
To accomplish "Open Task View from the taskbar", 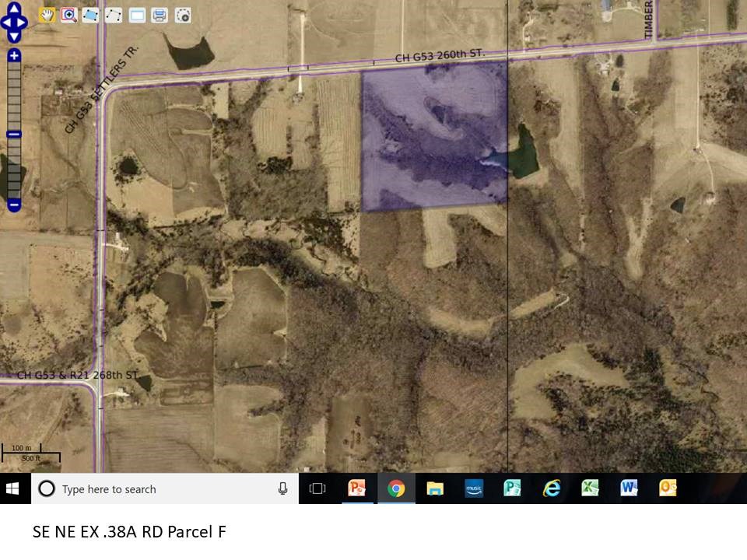I will pyautogui.click(x=317, y=488).
